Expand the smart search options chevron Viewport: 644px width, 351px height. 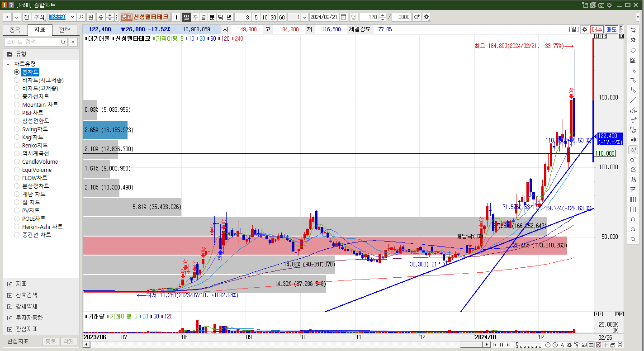point(73,42)
